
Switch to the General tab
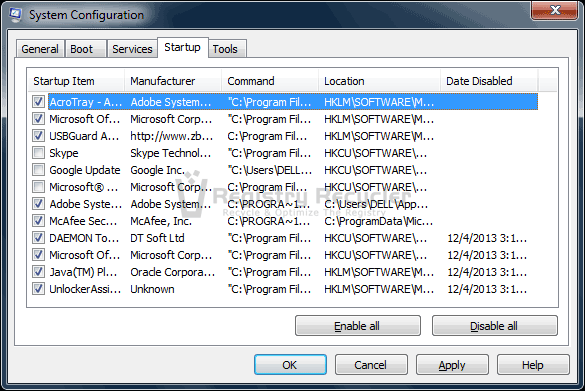(40, 49)
